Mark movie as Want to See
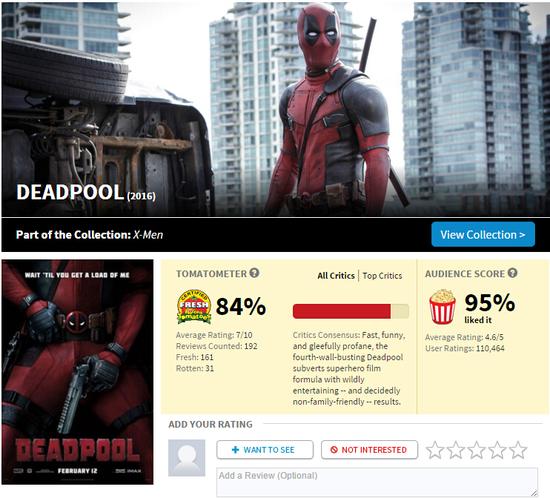The height and width of the screenshot is (498, 550). click(x=265, y=450)
